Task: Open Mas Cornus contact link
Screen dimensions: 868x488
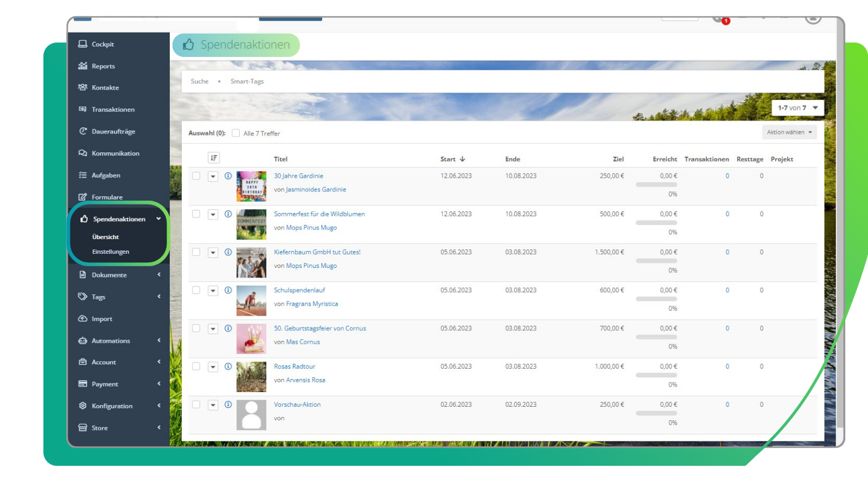Action: point(303,342)
